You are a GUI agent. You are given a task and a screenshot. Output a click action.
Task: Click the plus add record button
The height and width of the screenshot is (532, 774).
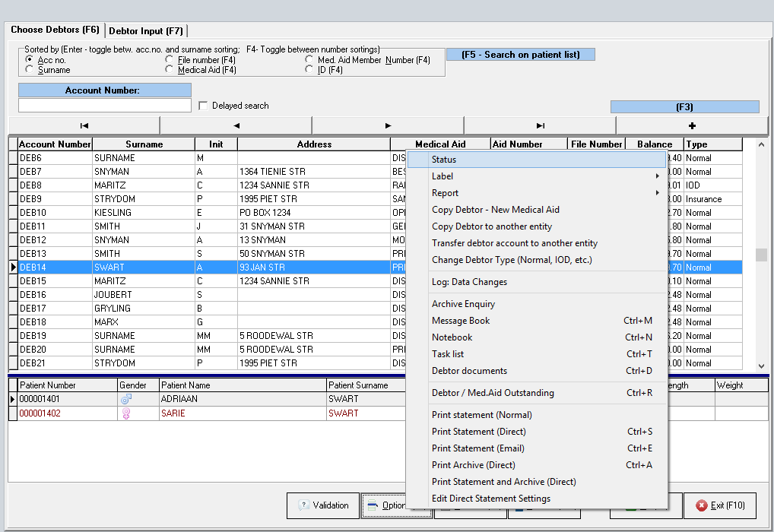click(692, 125)
